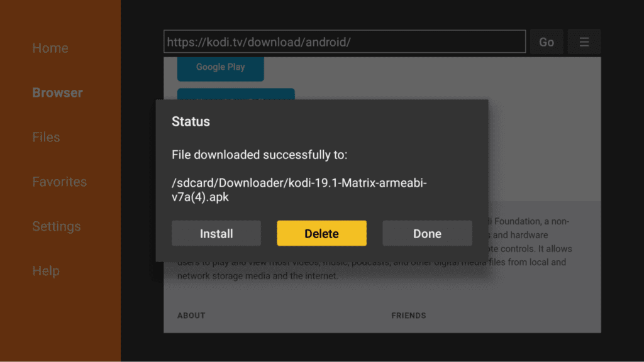Delete the downloaded Kodi APK
The height and width of the screenshot is (362, 644).
[321, 233]
